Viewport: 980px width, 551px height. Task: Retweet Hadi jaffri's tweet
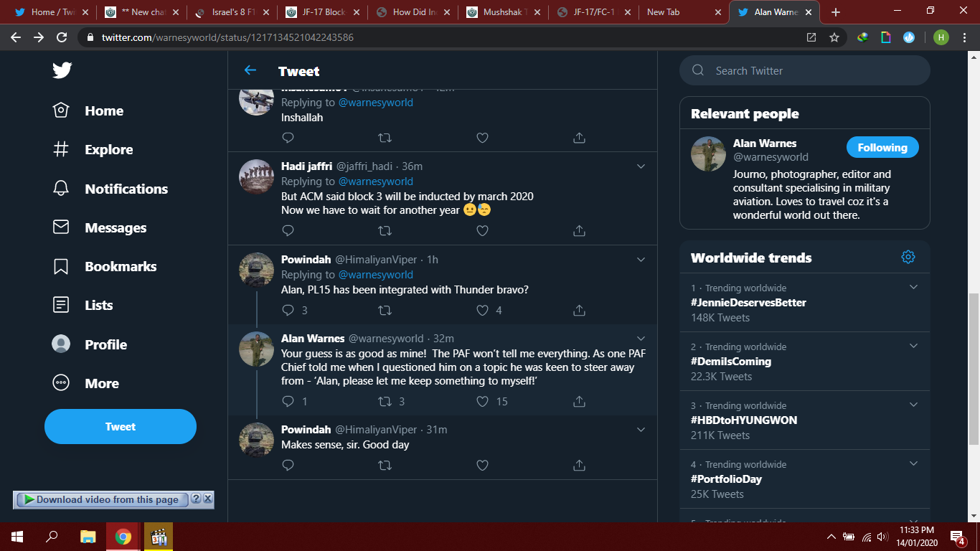[x=385, y=231]
